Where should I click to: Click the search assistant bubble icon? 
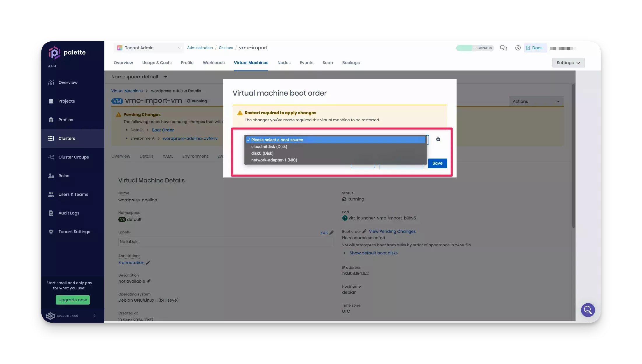pos(587,310)
